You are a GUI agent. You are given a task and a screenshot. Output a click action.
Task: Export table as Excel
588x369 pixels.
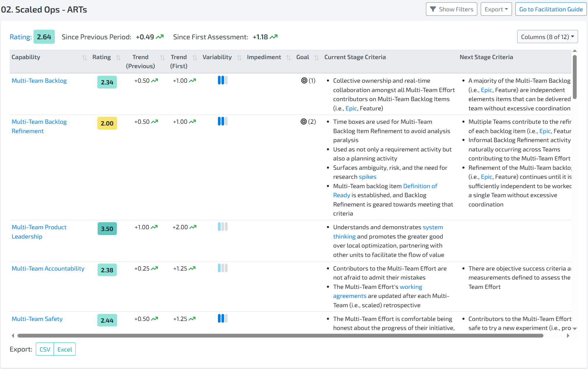point(65,349)
